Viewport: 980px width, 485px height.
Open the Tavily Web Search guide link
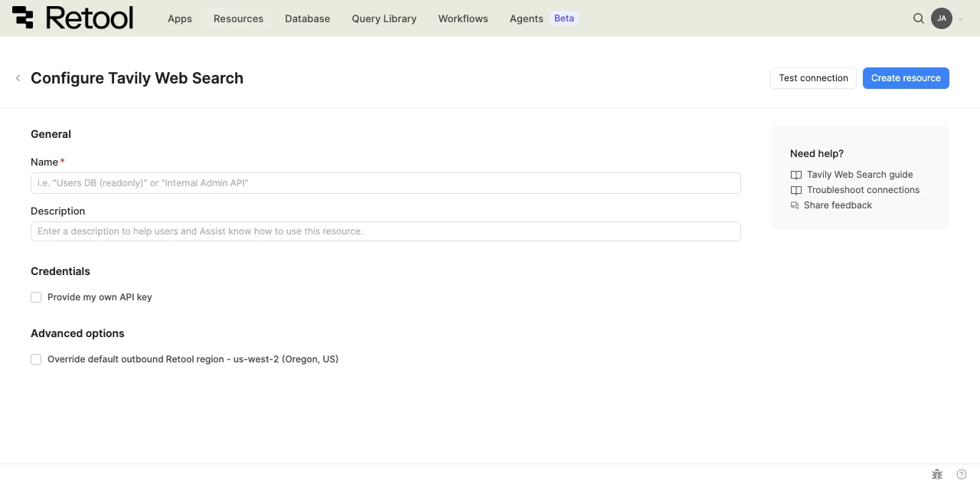(x=860, y=175)
